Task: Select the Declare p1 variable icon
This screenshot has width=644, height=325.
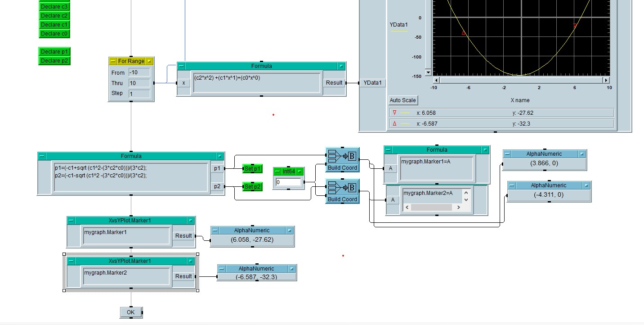Action: (54, 52)
